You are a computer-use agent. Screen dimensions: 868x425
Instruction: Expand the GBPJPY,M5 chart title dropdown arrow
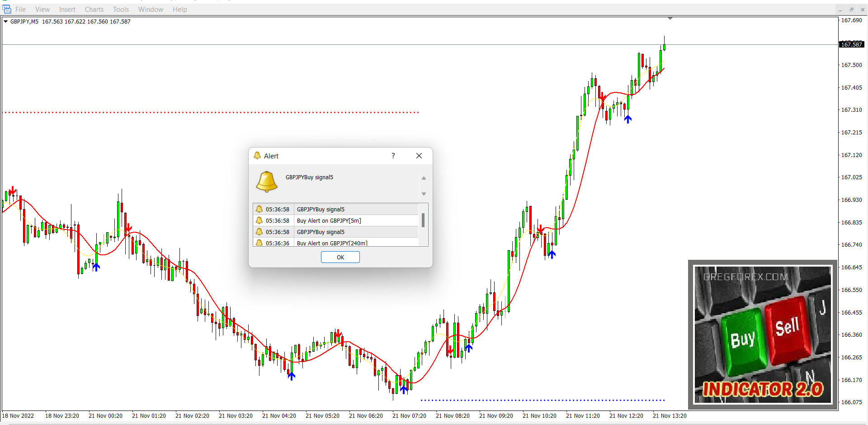click(x=5, y=21)
